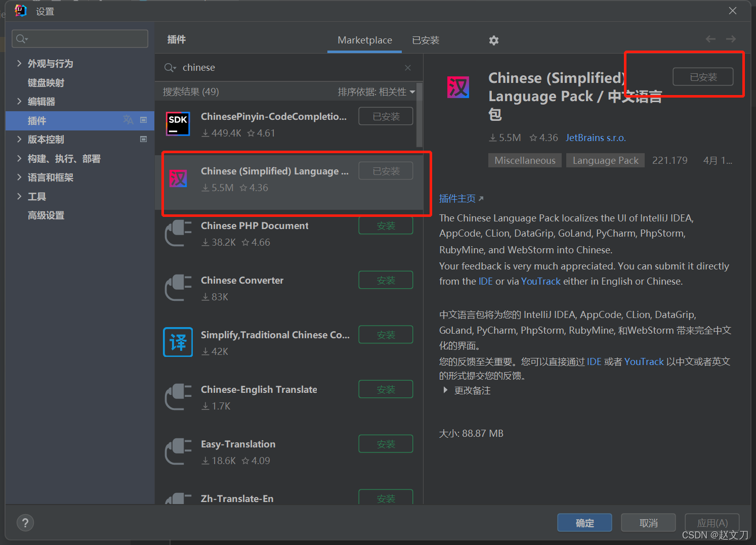Image resolution: width=756 pixels, height=545 pixels.
Task: Install Simplify,Traditional Chinese Converter plugin
Action: [x=386, y=335]
